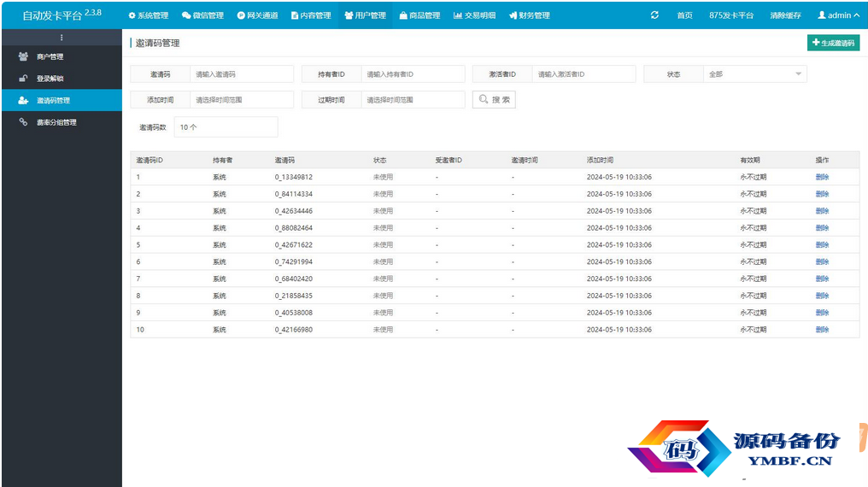The width and height of the screenshot is (868, 487).
Task: Click 未使用 status in row 5
Action: click(x=383, y=244)
